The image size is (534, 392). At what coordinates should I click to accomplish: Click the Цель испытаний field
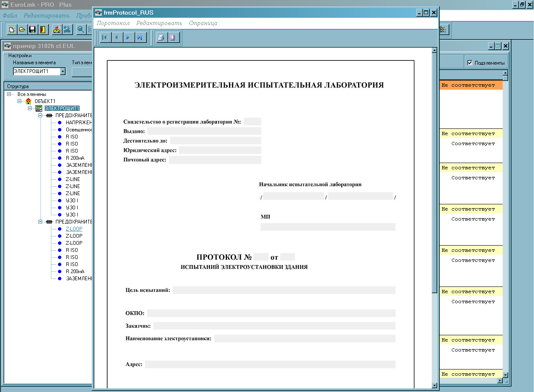pos(284,290)
